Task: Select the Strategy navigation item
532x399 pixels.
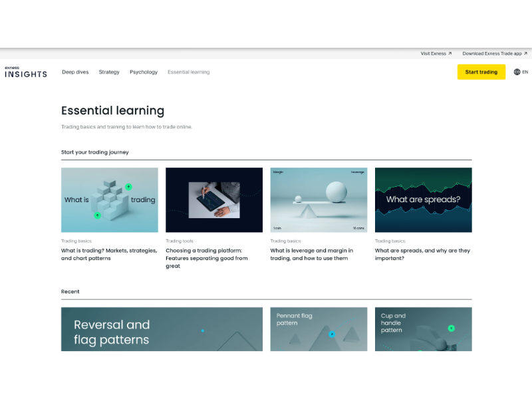Action: coord(109,72)
